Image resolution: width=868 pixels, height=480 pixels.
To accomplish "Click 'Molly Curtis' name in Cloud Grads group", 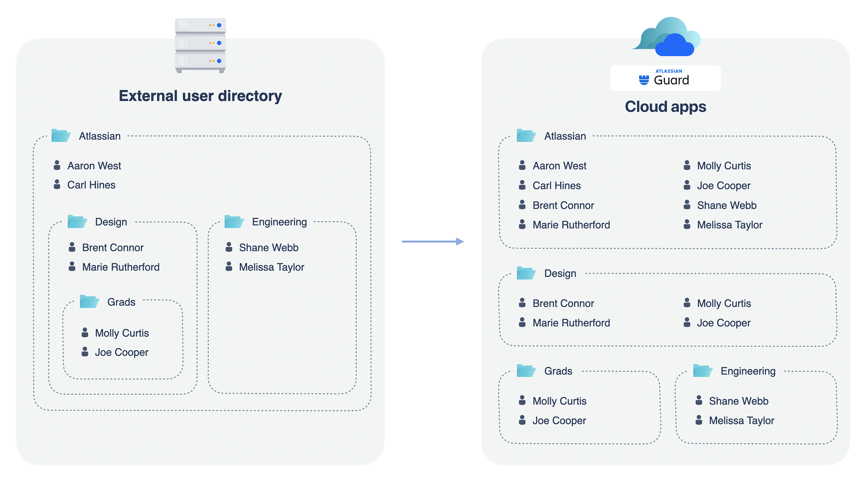I will point(559,401).
